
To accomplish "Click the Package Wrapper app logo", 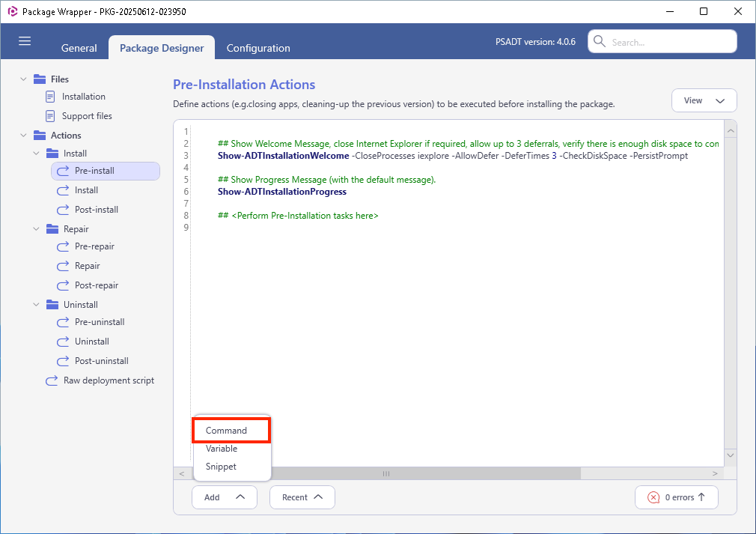I will click(x=12, y=11).
